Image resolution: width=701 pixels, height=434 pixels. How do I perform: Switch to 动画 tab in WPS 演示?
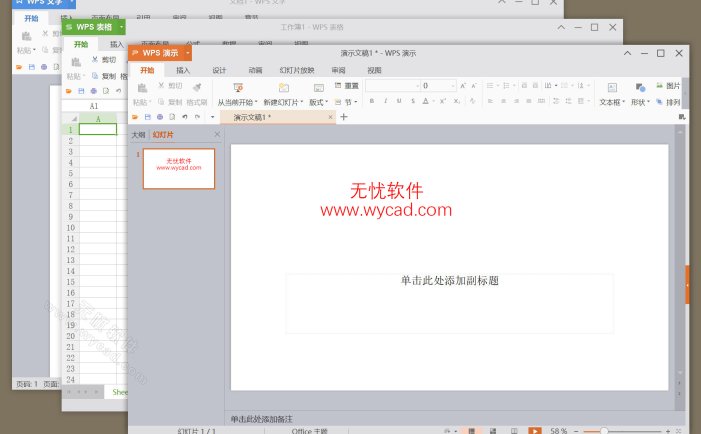click(255, 70)
